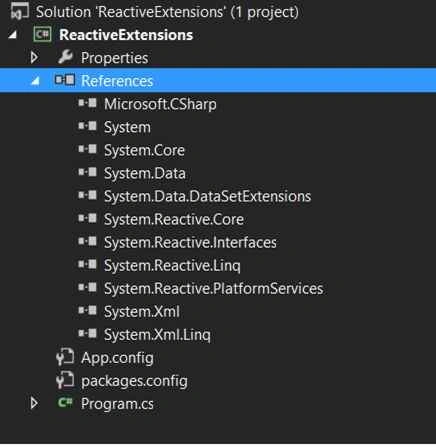Screen dimensions: 436x447
Task: Select the System.Reactive.PlatformServices reference
Action: click(213, 288)
